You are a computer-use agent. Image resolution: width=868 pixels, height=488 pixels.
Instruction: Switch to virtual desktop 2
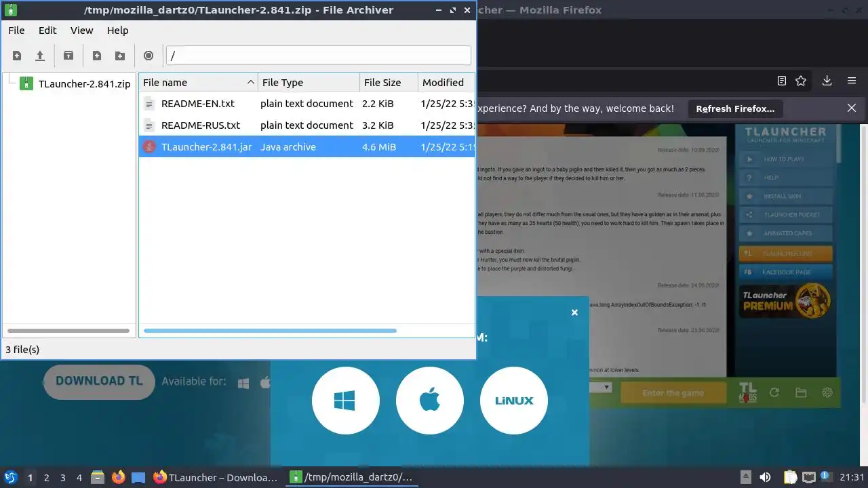coord(46,477)
